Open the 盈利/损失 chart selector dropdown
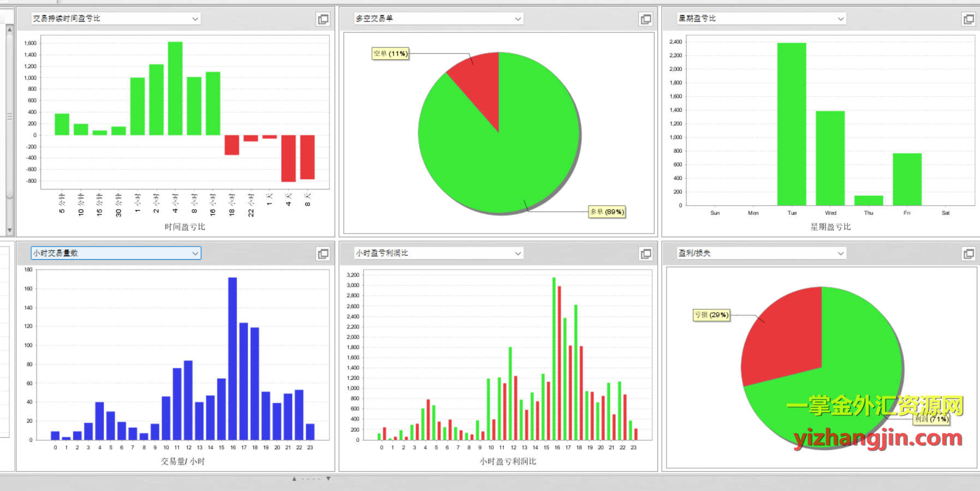Screen dimensions: 980x491 [840, 253]
